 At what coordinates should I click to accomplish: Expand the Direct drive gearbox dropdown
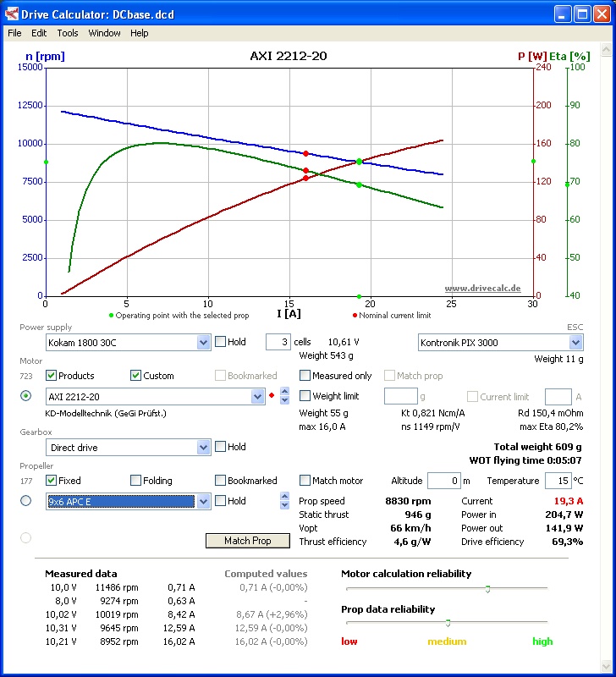coord(203,447)
